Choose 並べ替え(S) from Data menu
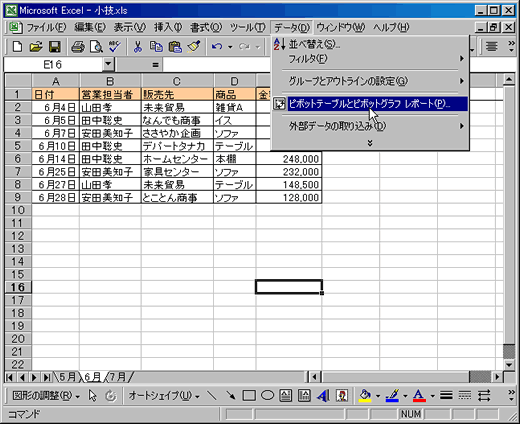Viewport: 520px width, 424px height. tap(370, 44)
